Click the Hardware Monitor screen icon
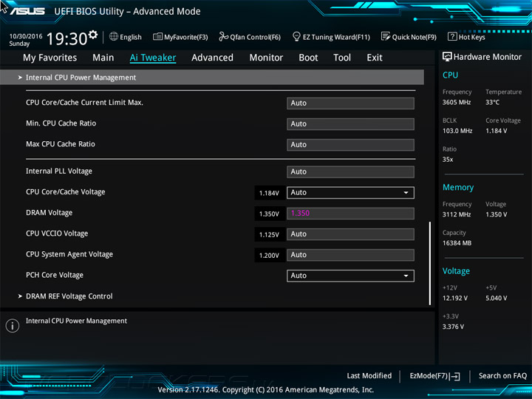Viewport: 532px width, 399px height. (x=447, y=57)
